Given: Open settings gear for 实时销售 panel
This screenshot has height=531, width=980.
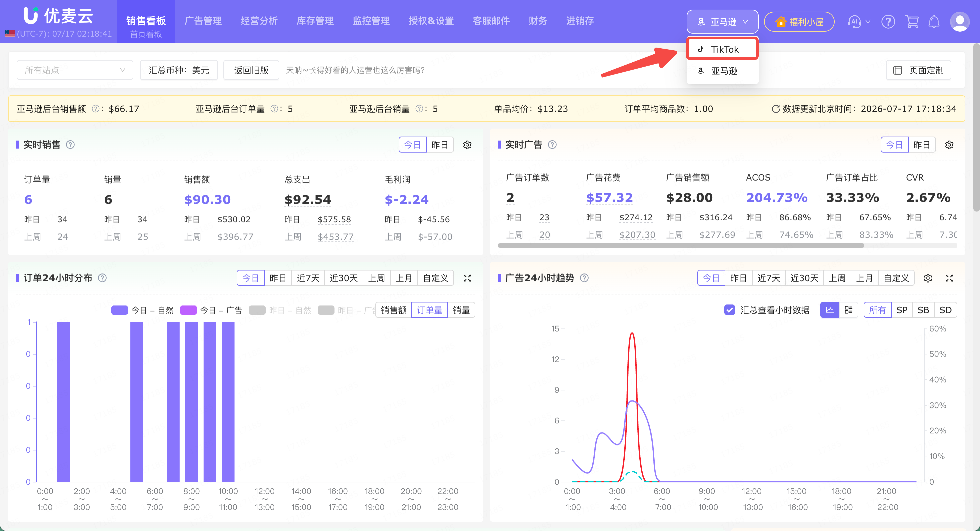Looking at the screenshot, I should 467,145.
